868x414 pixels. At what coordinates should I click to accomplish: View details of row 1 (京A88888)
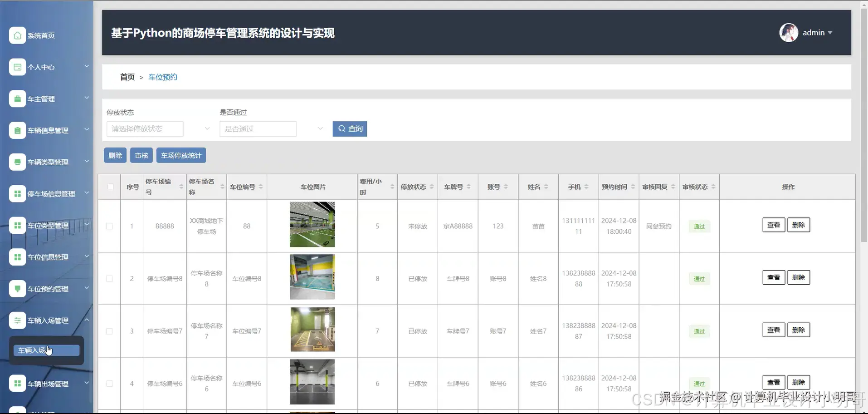[774, 225]
